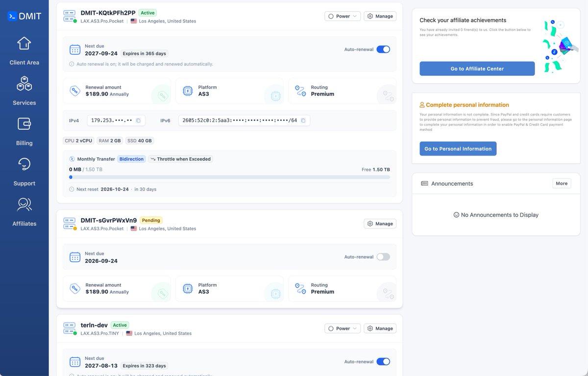Open the Services cubes icon
Image resolution: width=588 pixels, height=376 pixels.
pos(24,84)
